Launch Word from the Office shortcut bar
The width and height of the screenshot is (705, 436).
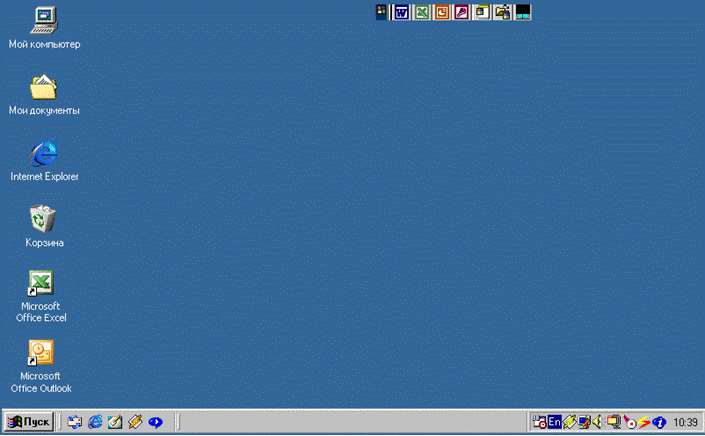pos(402,12)
